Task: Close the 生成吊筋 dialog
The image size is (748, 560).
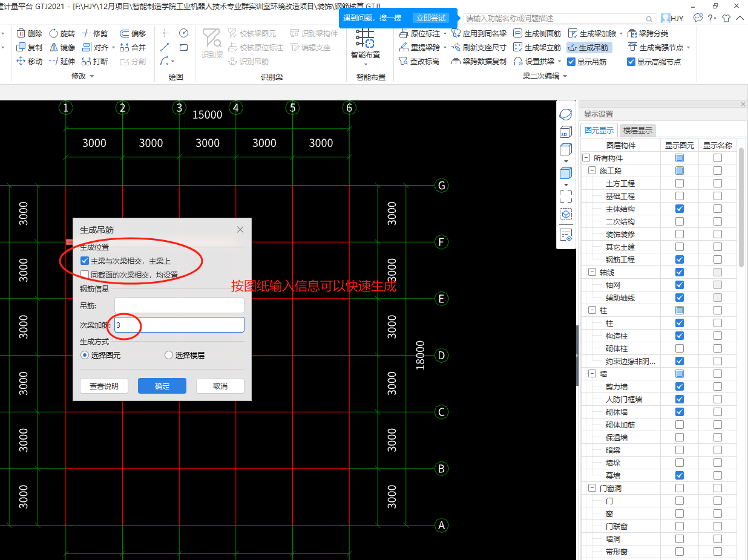Action: tap(240, 230)
